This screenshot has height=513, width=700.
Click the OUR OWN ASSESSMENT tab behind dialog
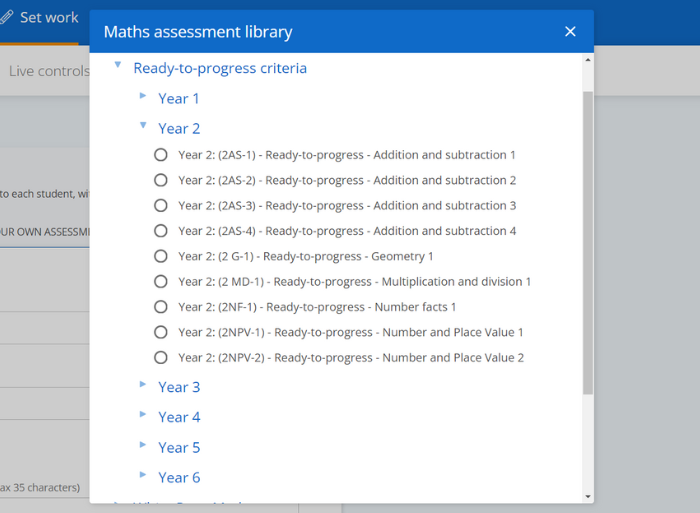(x=45, y=232)
